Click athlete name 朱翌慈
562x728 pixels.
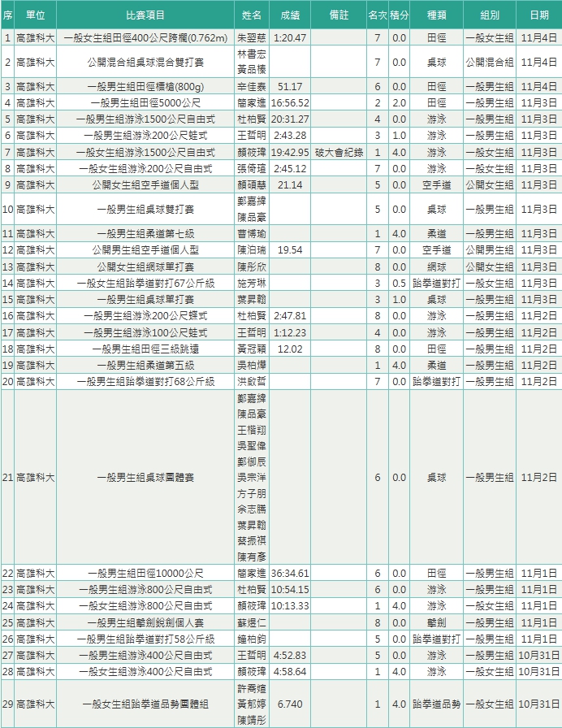tap(252, 38)
